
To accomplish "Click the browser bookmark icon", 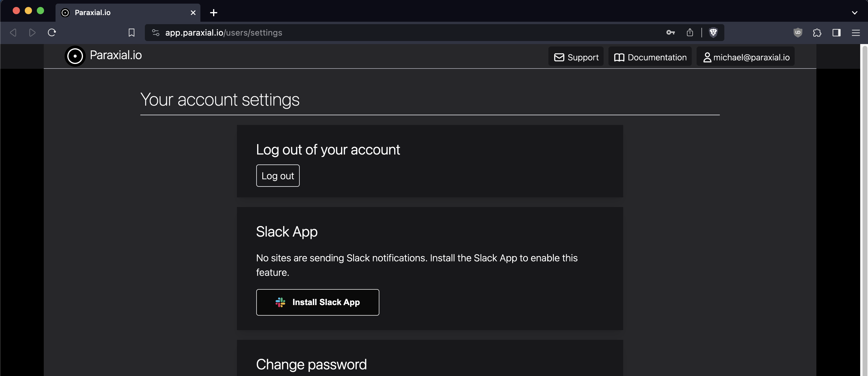I will click(131, 33).
